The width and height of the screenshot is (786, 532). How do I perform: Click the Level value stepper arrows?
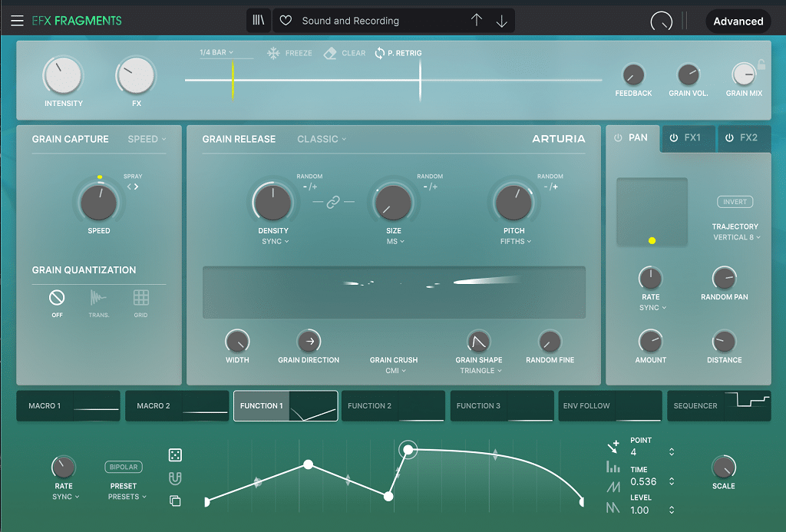click(x=671, y=510)
